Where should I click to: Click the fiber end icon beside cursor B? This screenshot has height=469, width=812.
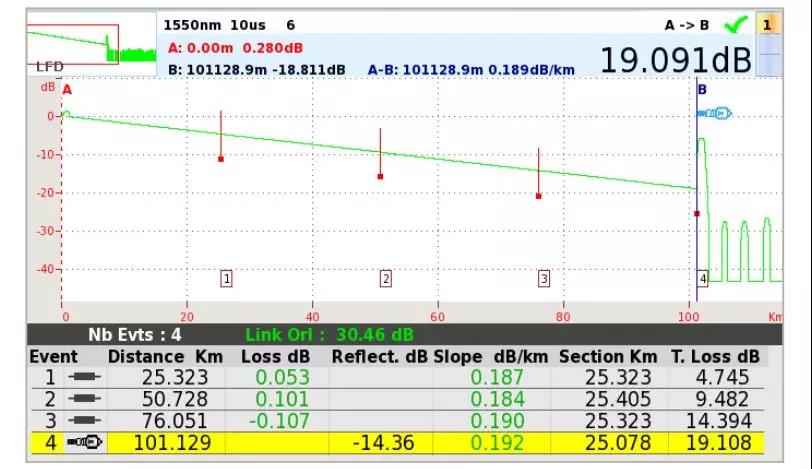tap(717, 113)
